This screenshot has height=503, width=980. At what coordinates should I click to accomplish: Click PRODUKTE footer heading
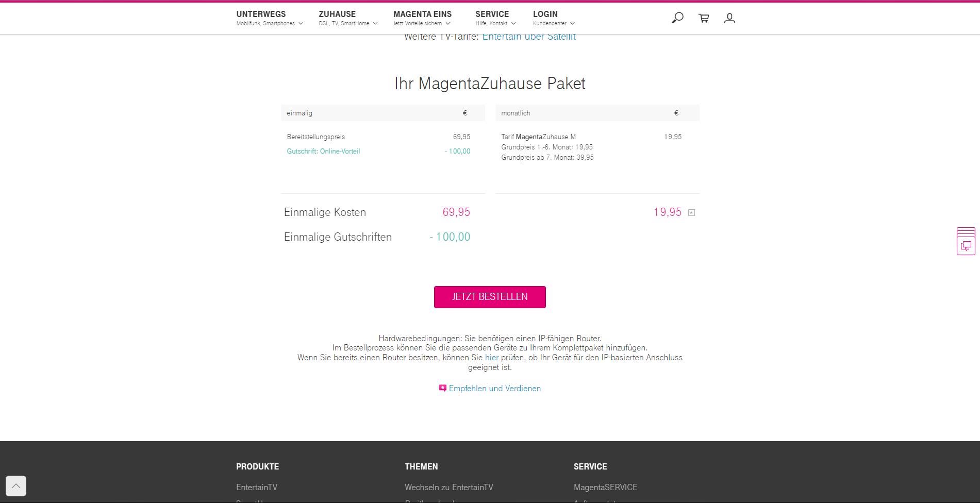coord(257,466)
